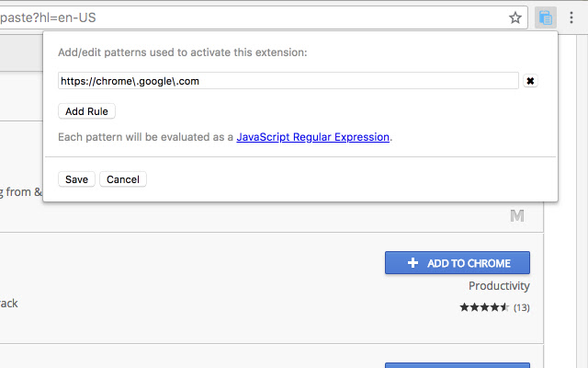Click the plus icon on Add to Chrome
The image size is (588, 368).
413,263
